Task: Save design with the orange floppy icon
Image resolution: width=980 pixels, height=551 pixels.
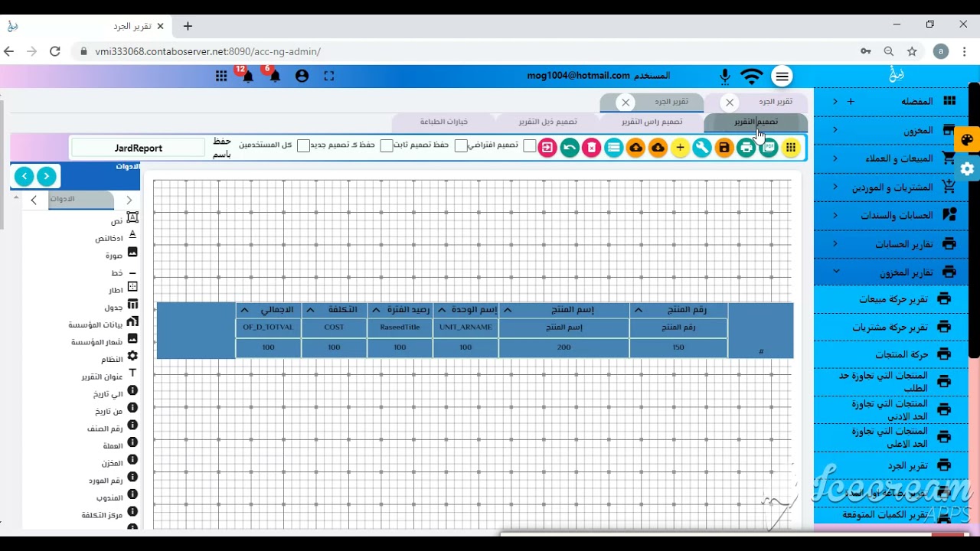Action: click(724, 148)
